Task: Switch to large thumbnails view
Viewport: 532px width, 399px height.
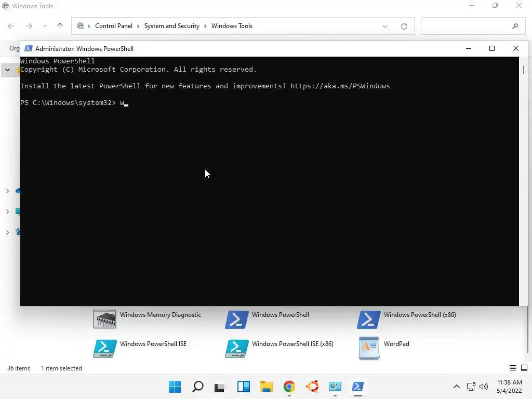Action: tap(524, 368)
